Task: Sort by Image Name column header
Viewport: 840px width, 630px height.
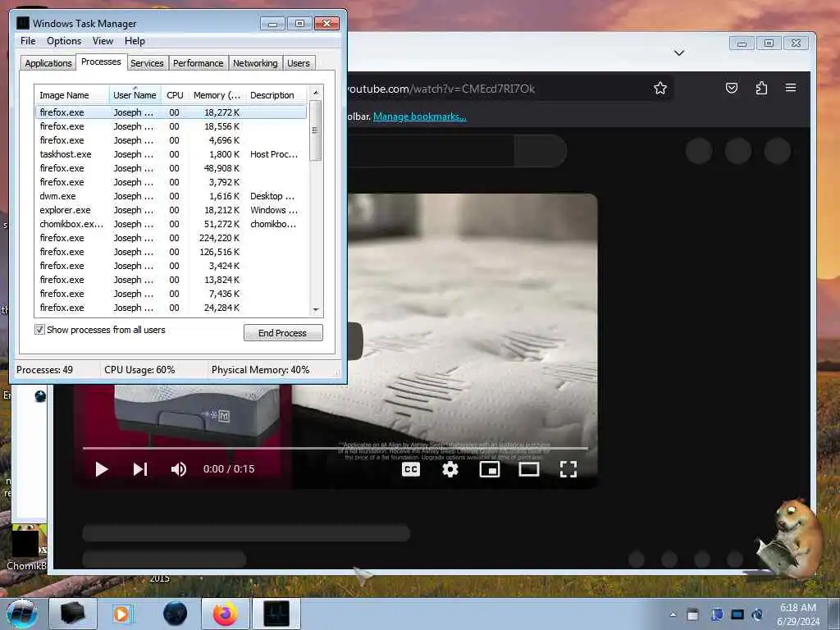Action: (72, 95)
